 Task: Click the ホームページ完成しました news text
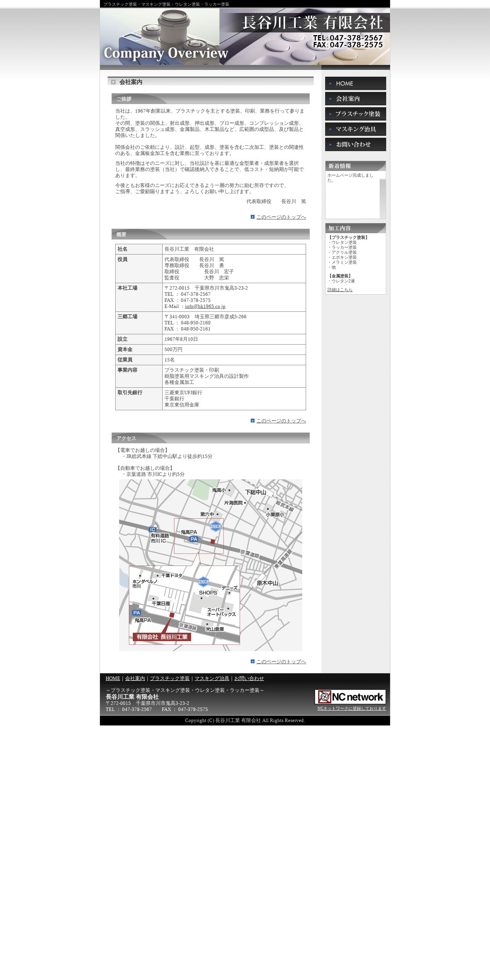350,178
